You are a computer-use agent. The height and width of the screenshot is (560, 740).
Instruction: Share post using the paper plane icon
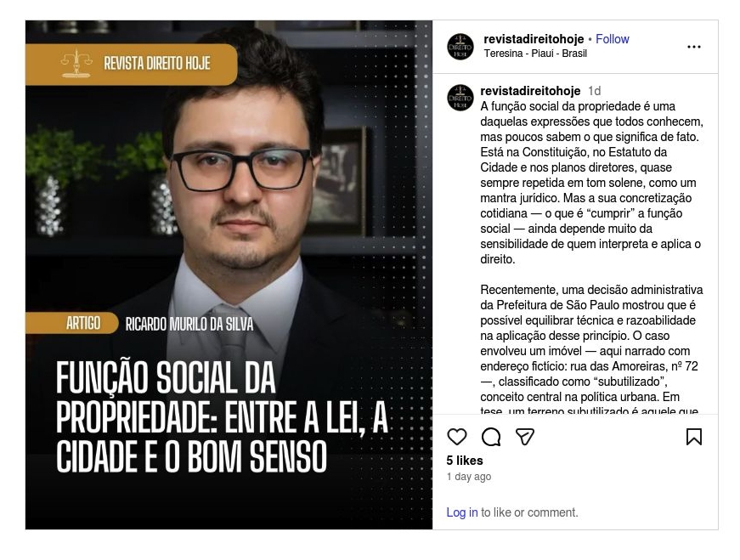(x=525, y=437)
